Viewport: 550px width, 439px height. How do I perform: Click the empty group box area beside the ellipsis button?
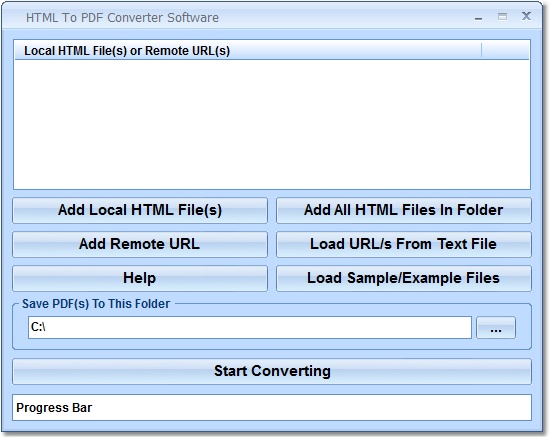523,327
